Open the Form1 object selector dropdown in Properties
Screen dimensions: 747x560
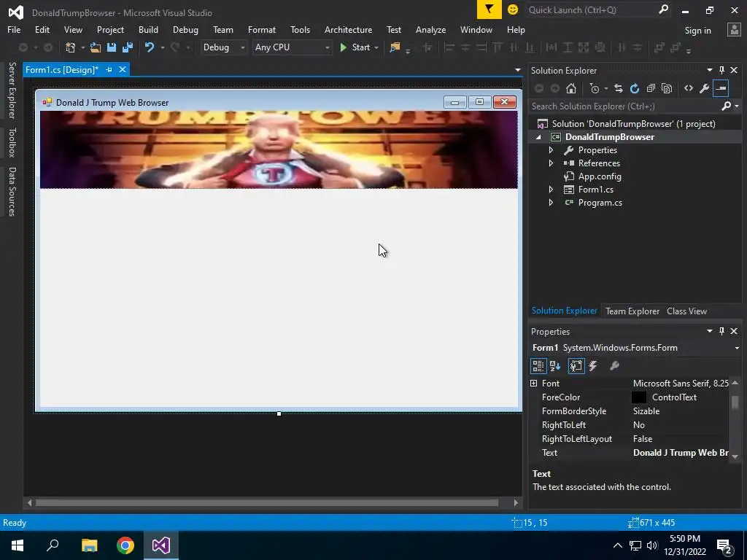click(x=737, y=348)
